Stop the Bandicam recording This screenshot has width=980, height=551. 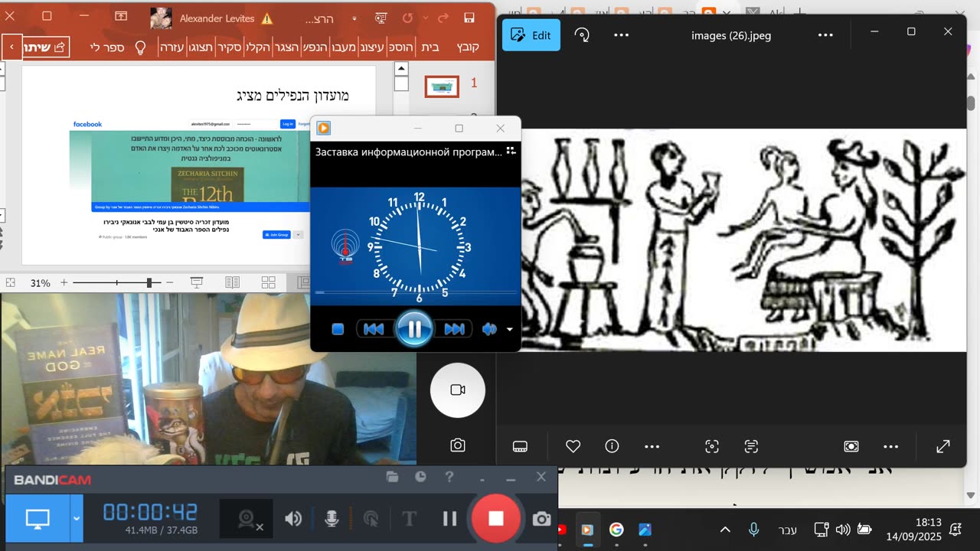tap(496, 519)
